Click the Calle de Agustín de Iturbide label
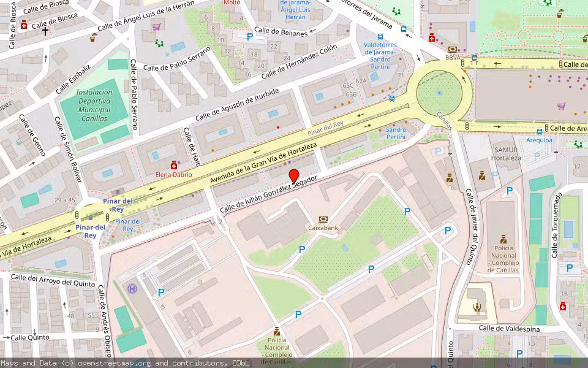This screenshot has height=368, width=588. [237, 104]
